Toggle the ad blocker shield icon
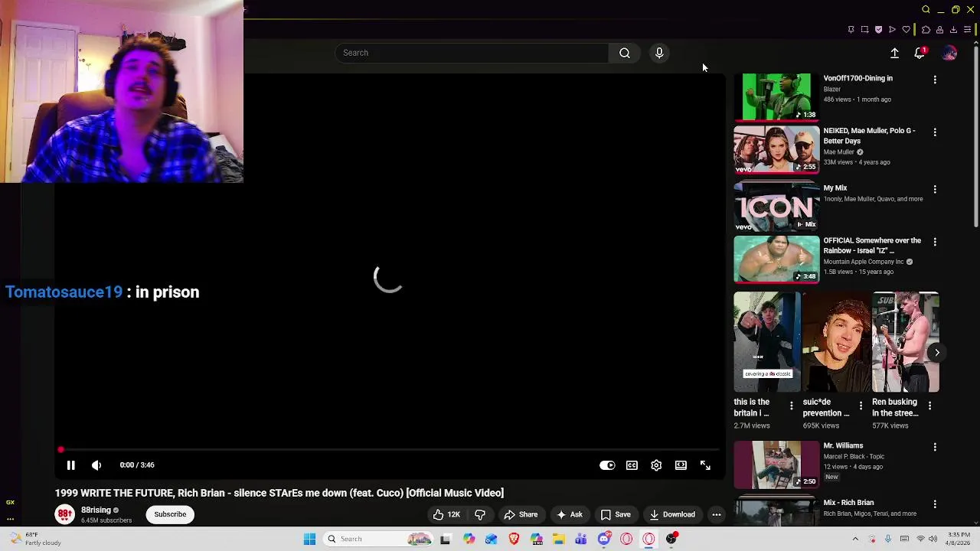The width and height of the screenshot is (980, 551). (x=878, y=30)
